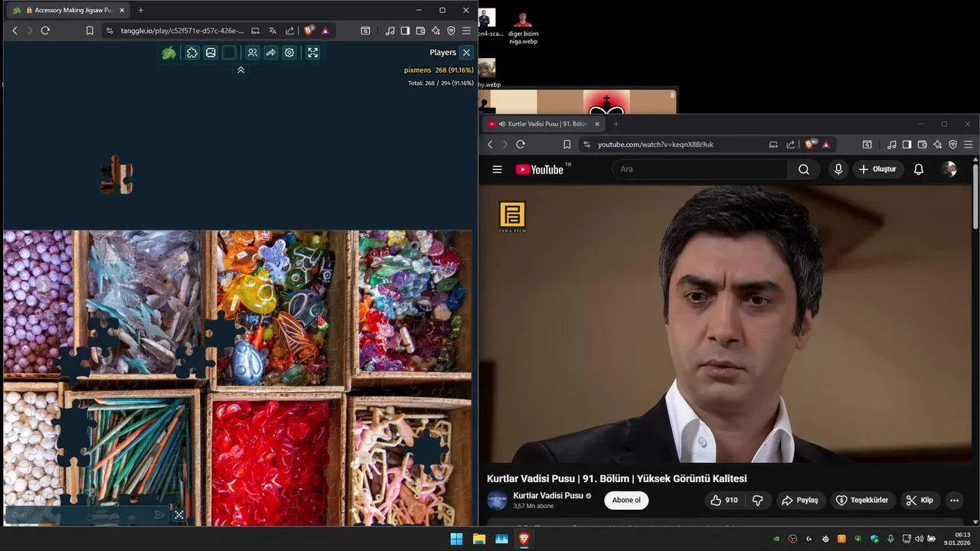The width and height of the screenshot is (980, 551).
Task: Start YouTube voice search microphone
Action: click(838, 169)
